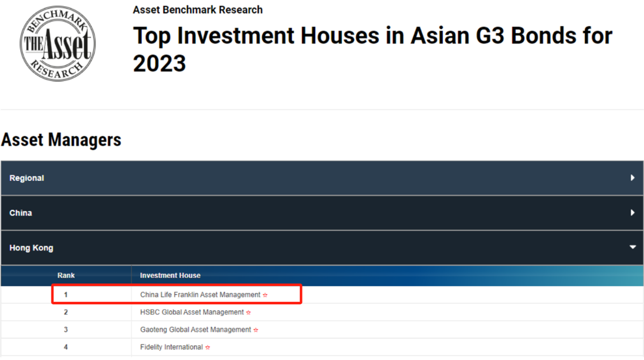Click the Rank column header
The height and width of the screenshot is (360, 644).
coord(66,275)
